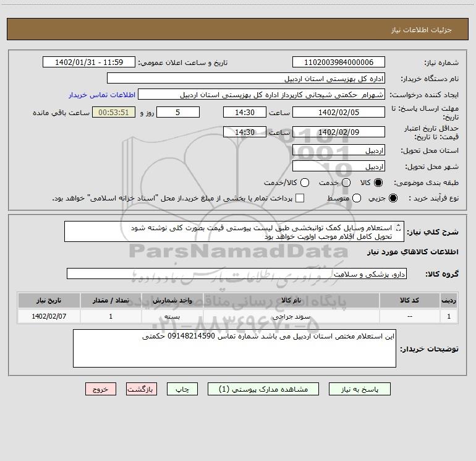Viewport: 476px width, 461px height.
Task: Click the deadline time field next to 1402/02/05
Action: click(245, 112)
